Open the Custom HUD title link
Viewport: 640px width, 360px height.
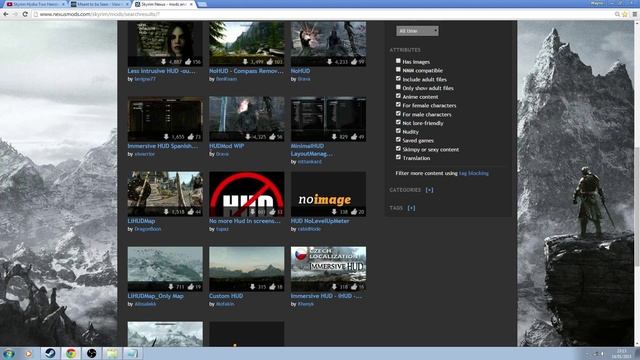pyautogui.click(x=226, y=296)
